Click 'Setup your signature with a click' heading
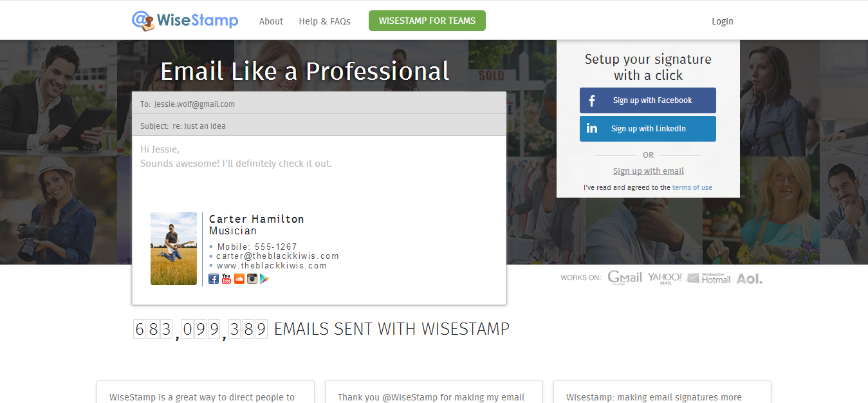 [648, 67]
